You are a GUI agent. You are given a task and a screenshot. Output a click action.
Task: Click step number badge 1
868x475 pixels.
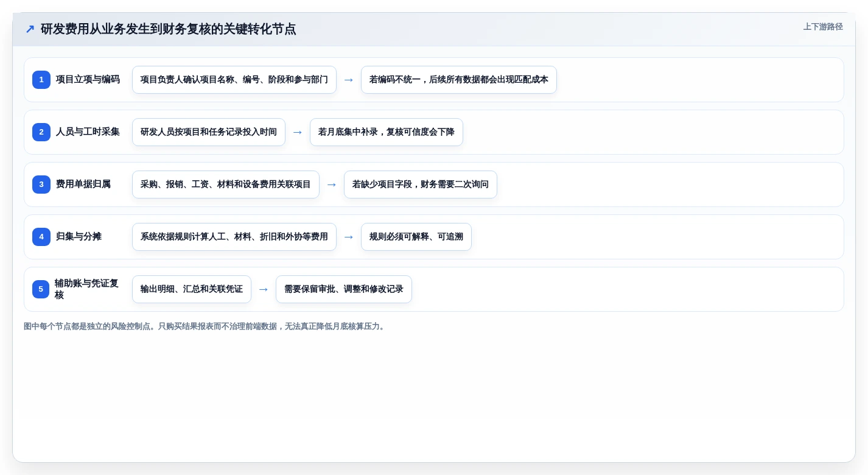[x=41, y=80]
